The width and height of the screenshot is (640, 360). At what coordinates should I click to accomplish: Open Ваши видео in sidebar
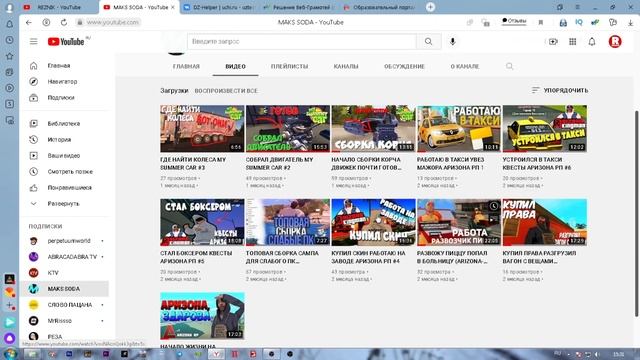pyautogui.click(x=65, y=156)
